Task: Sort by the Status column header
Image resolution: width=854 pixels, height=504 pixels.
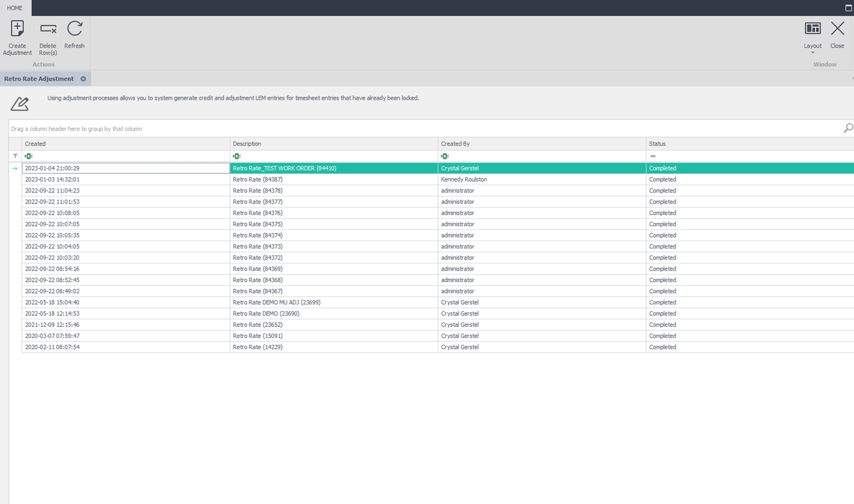Action: (750, 144)
